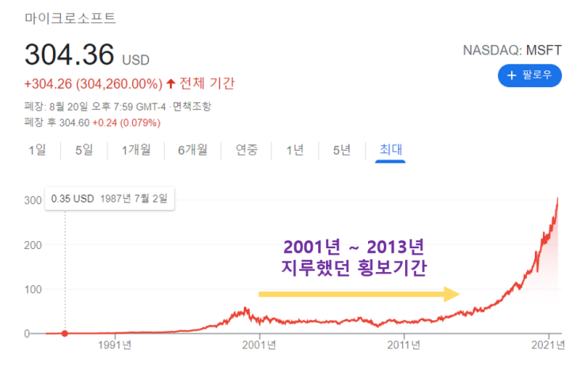
Task: Select the 5년 chart range tab
Action: tap(342, 150)
